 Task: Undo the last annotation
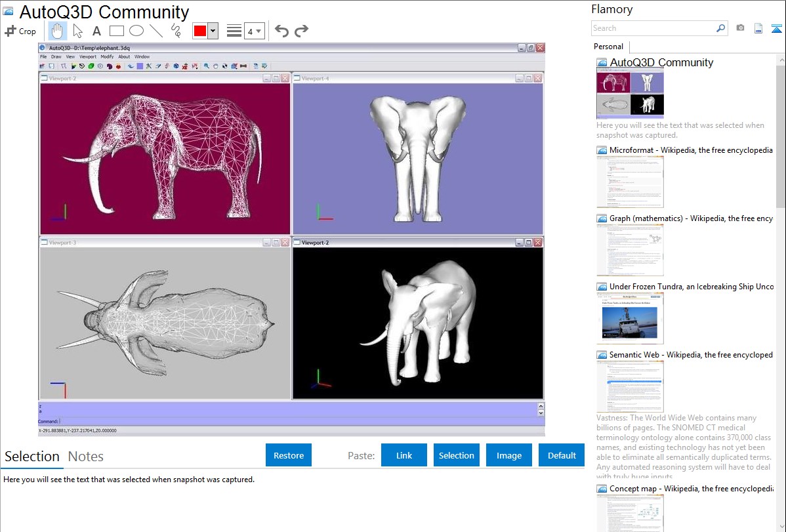281,31
